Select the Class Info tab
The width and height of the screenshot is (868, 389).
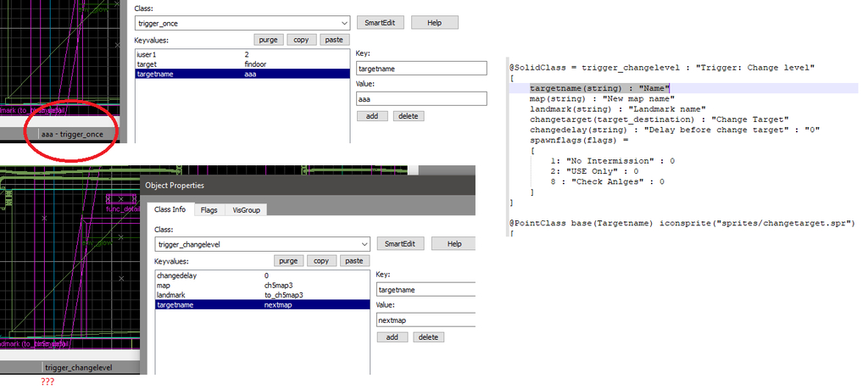(170, 209)
